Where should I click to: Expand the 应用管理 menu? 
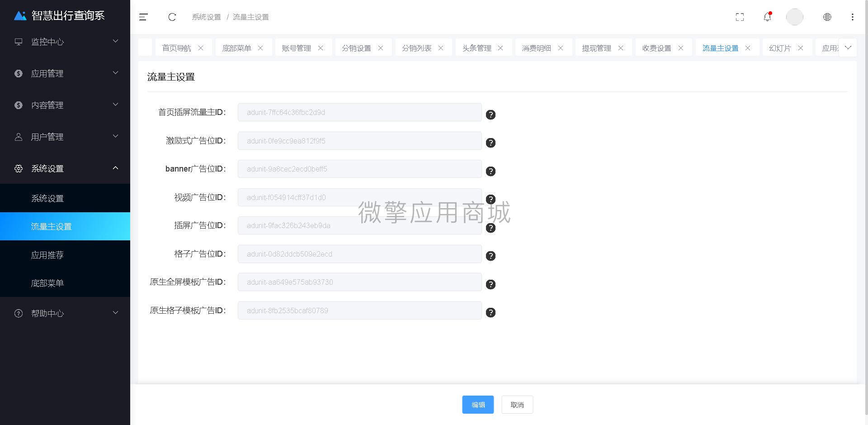click(65, 73)
